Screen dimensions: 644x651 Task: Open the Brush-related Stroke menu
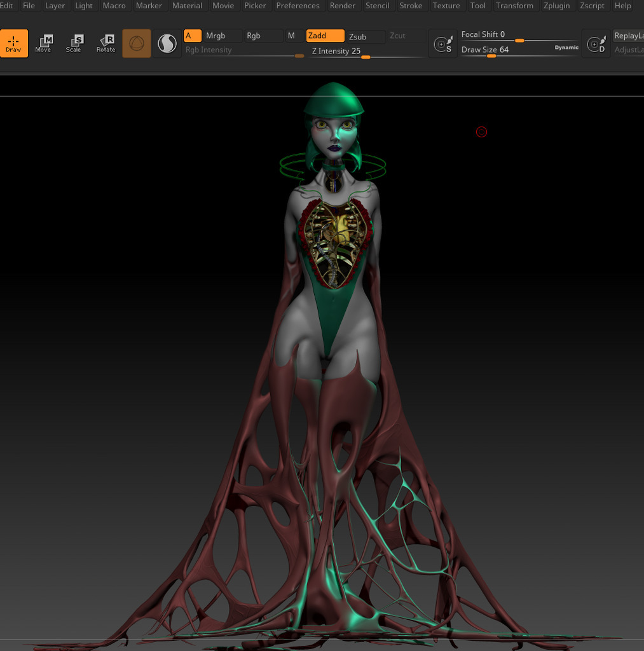pyautogui.click(x=411, y=6)
